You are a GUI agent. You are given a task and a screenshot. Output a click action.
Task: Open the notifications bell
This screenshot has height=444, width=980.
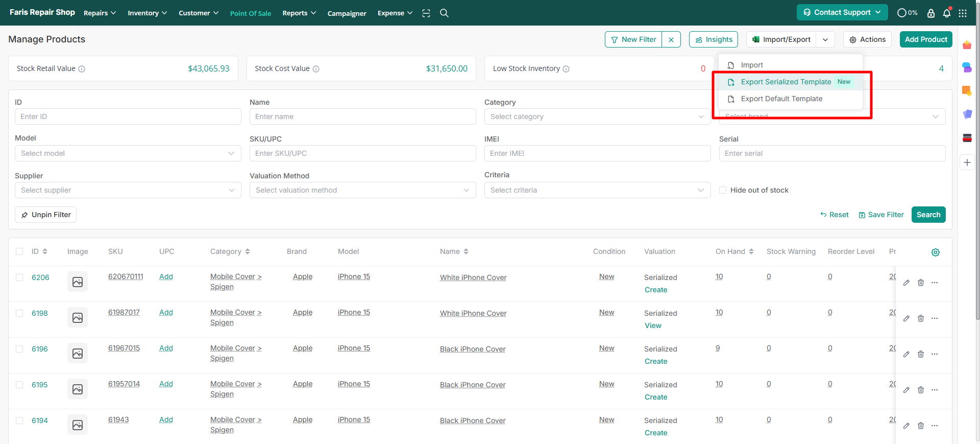tap(947, 13)
